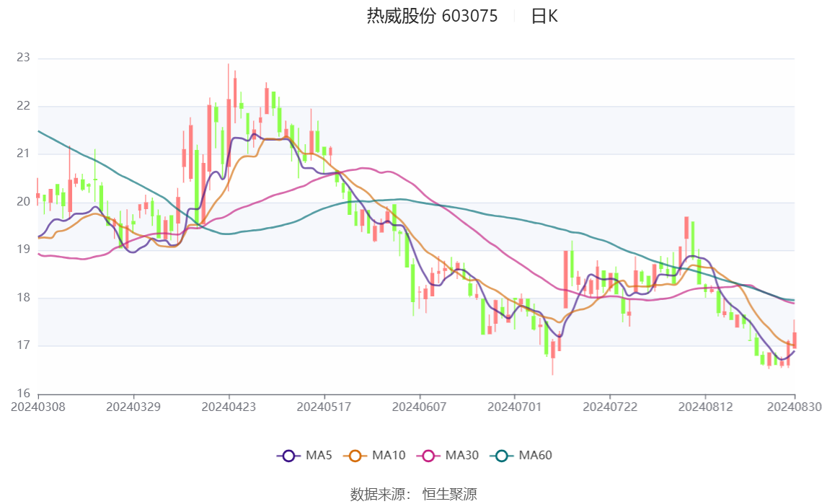This screenshot has height=504, width=827.
Task: Click x-axis date label 20240830
Action: click(795, 407)
